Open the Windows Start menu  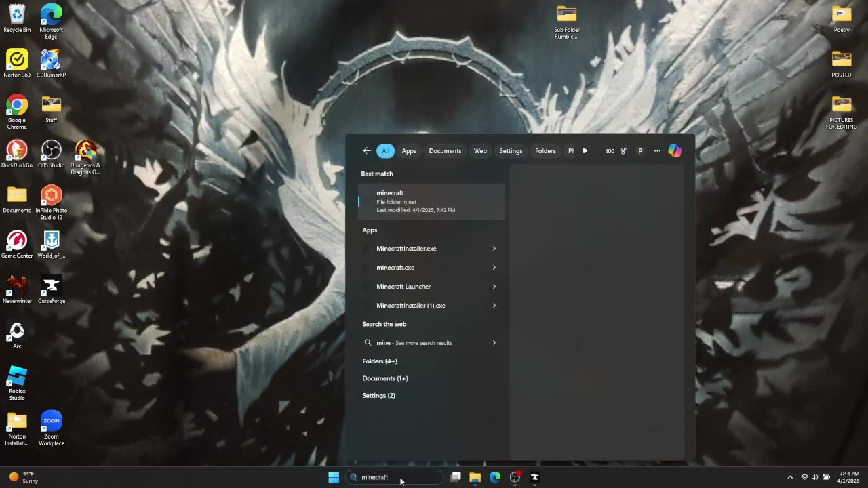click(334, 477)
